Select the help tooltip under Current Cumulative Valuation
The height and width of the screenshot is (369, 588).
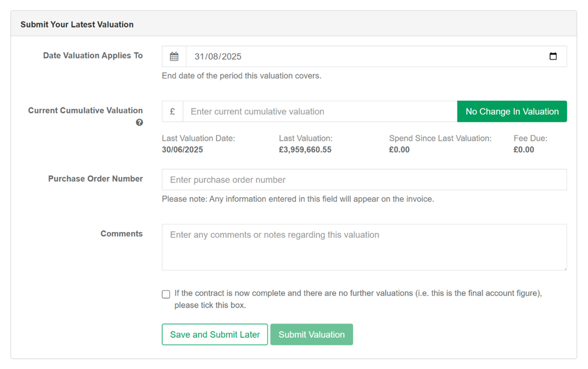click(139, 122)
